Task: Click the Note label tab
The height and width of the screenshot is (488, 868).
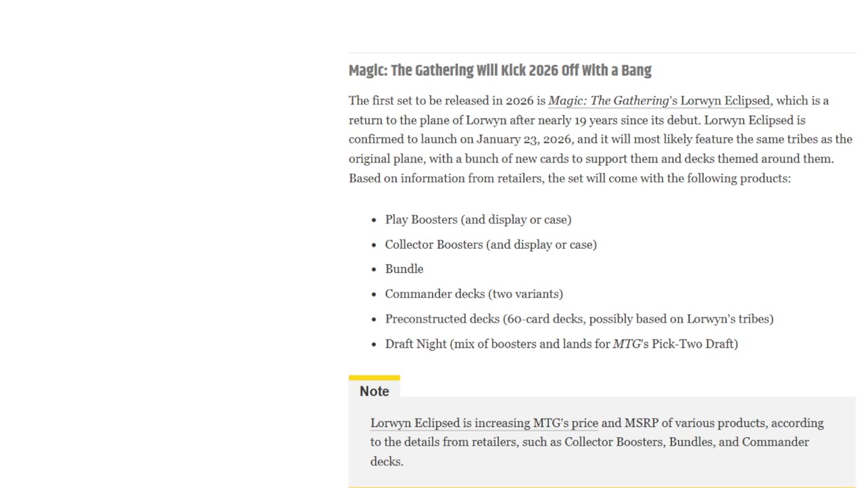Action: click(x=374, y=391)
